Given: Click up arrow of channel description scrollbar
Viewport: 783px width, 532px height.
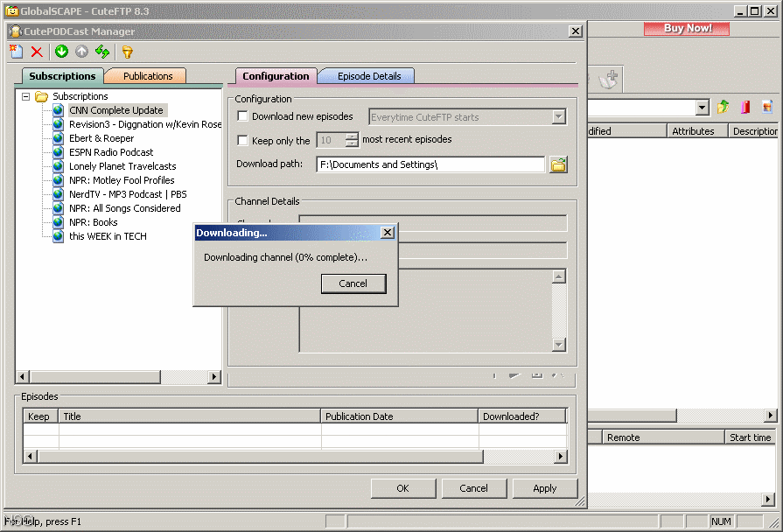Looking at the screenshot, I should coord(559,276).
